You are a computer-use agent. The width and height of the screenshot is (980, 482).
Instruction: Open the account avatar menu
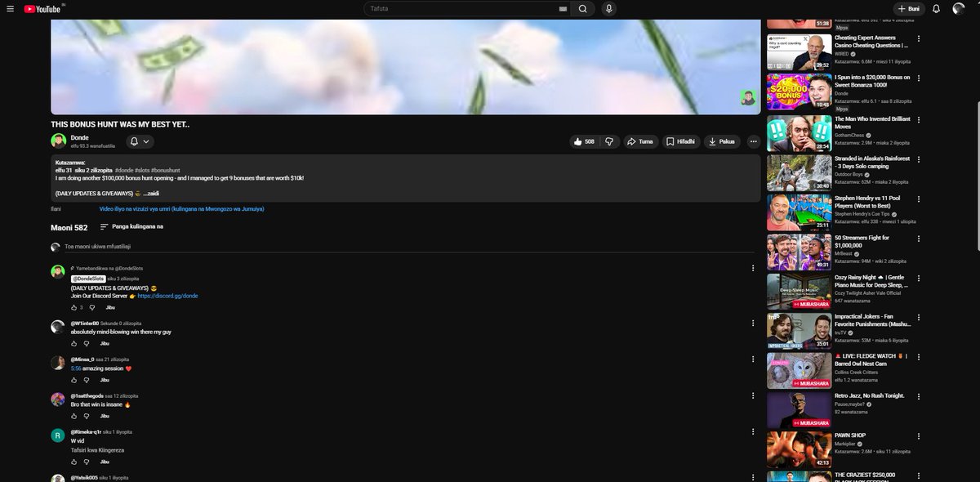[959, 8]
